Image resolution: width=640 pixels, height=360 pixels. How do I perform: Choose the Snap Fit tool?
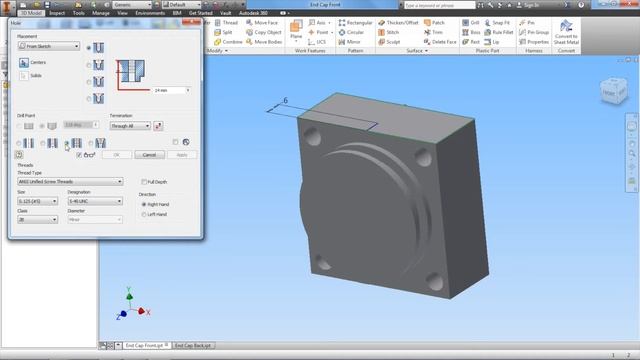coord(497,23)
